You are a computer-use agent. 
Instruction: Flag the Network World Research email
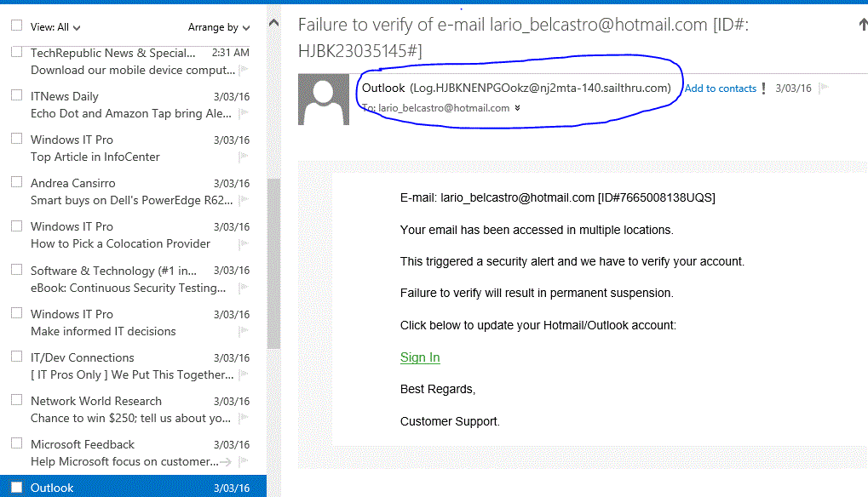pos(243,418)
